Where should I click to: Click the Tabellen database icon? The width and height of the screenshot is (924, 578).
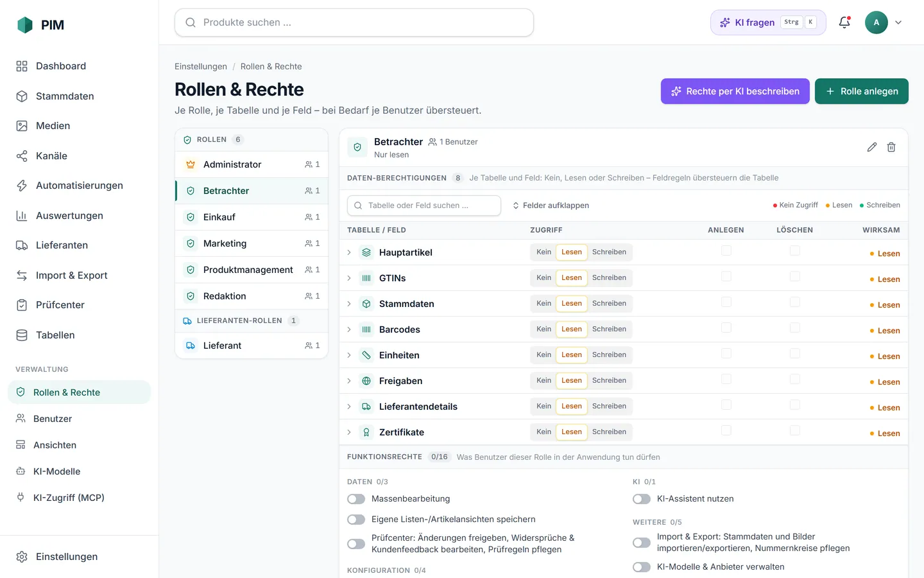tap(22, 335)
